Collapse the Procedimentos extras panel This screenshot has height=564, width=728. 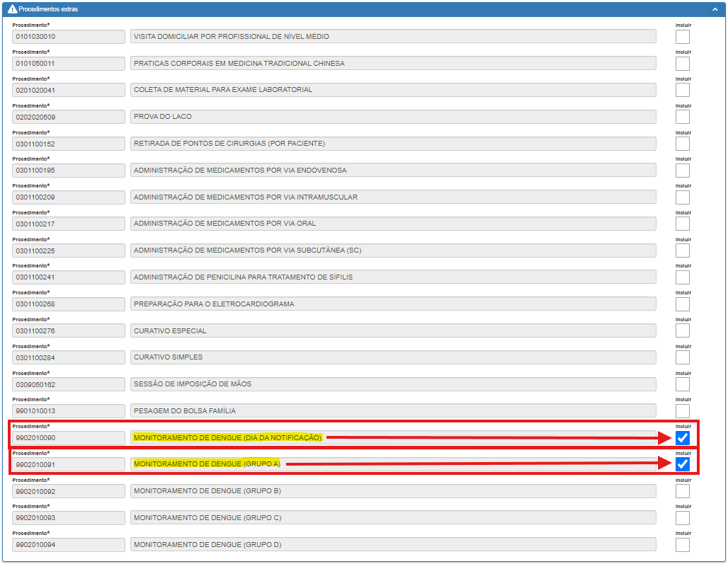(x=715, y=10)
